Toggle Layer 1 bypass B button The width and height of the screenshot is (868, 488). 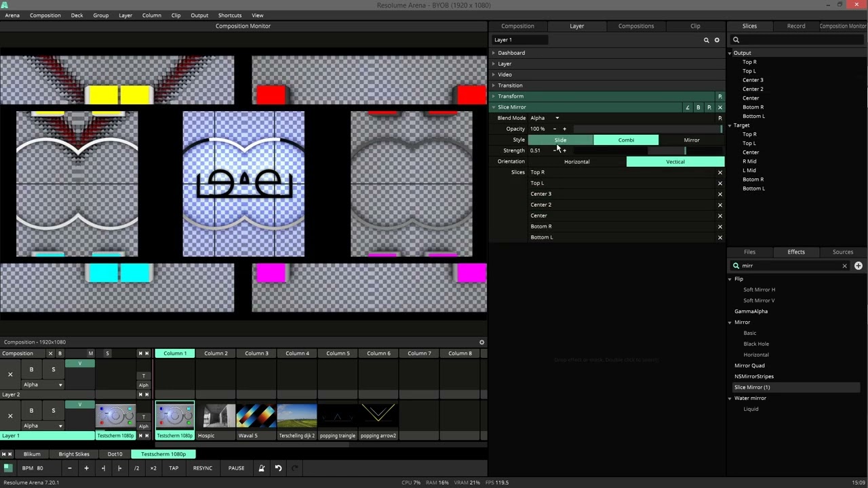(31, 410)
